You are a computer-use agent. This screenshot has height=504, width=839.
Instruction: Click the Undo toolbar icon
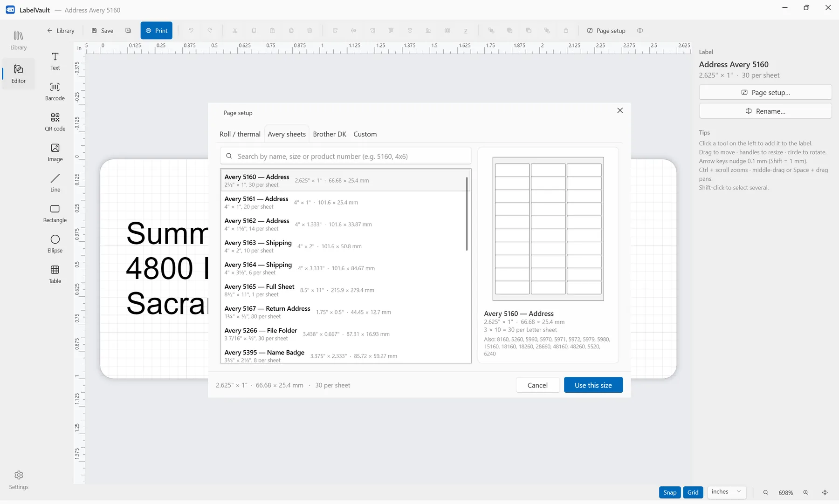click(191, 31)
